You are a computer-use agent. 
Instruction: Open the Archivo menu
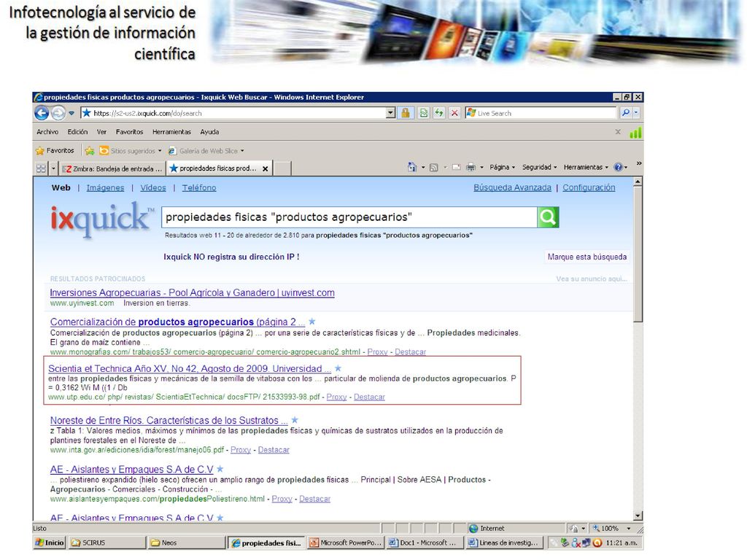[47, 132]
